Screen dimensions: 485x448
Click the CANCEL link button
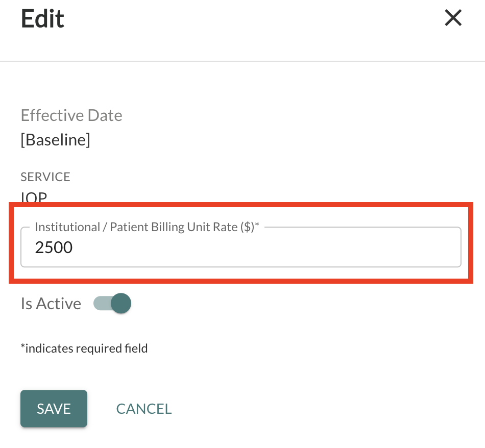coord(144,409)
